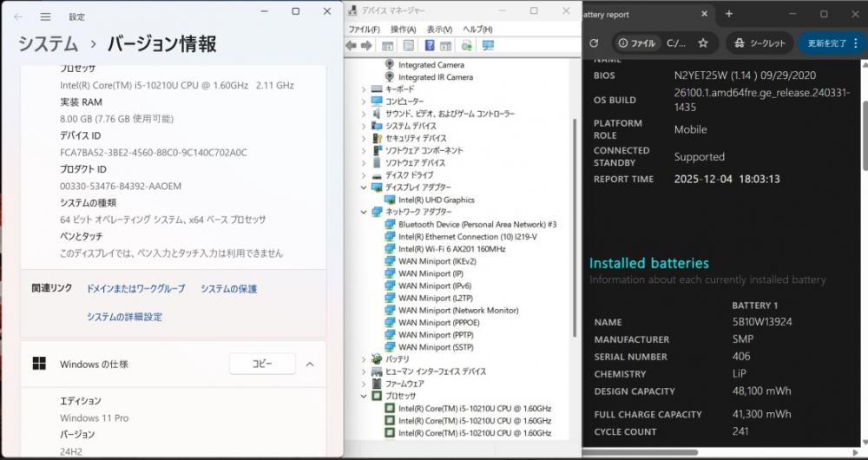The width and height of the screenshot is (868, 460).
Task: Open the Properties icon in Device Manager toolbar
Action: (409, 45)
